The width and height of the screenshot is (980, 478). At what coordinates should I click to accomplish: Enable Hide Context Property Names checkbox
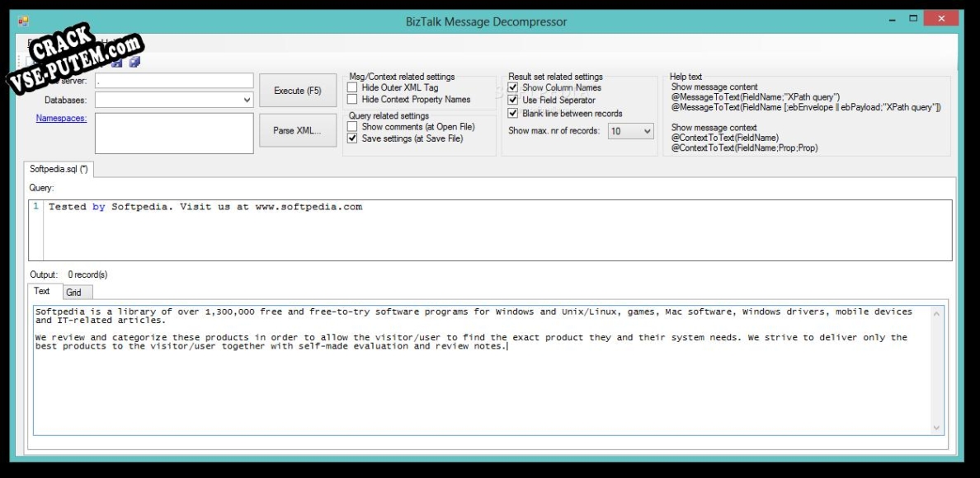click(x=352, y=99)
